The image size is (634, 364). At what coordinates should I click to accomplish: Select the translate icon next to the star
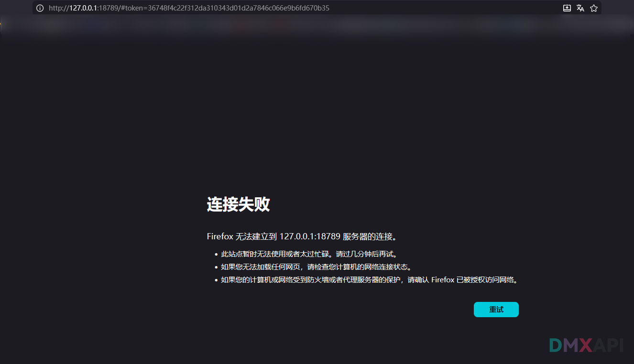click(580, 8)
